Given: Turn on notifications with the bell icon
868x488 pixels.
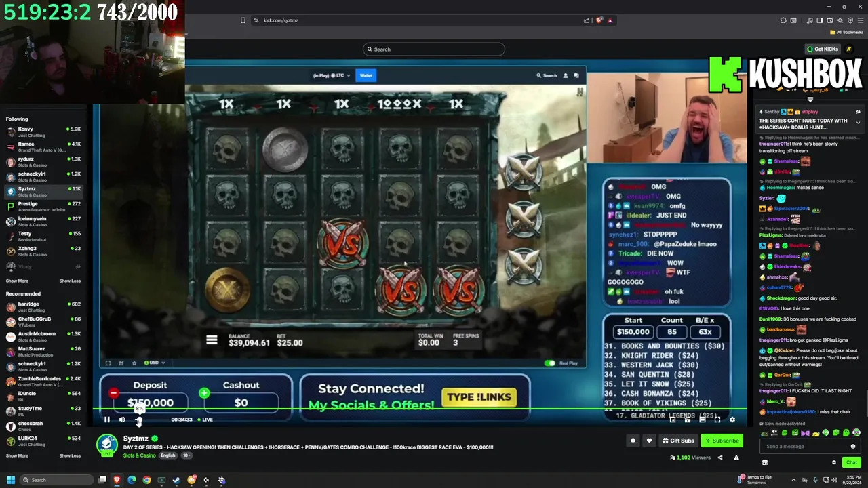Looking at the screenshot, I should click(633, 441).
